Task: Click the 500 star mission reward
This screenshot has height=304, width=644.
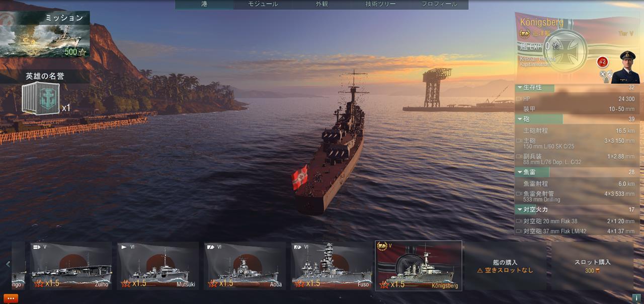Action: point(75,51)
